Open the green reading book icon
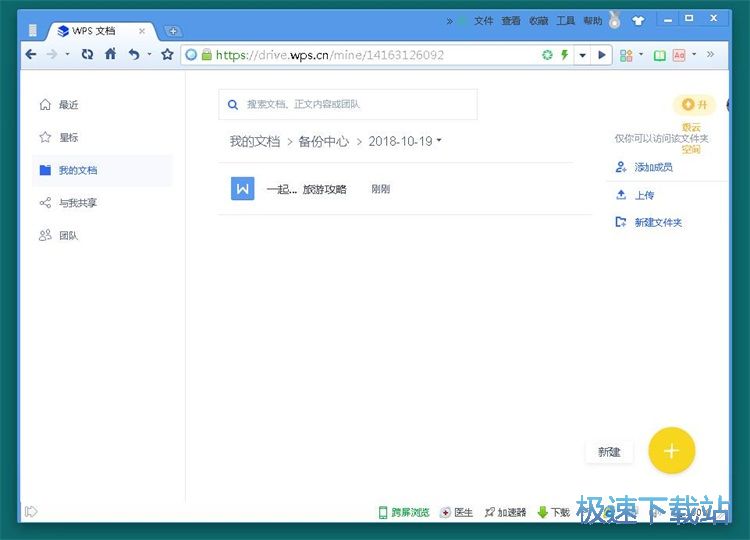Image resolution: width=750 pixels, height=540 pixels. coord(660,55)
